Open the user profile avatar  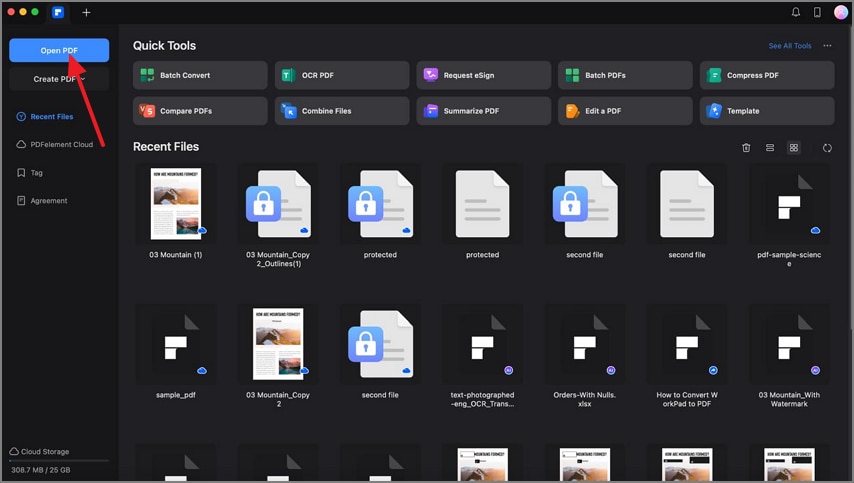pos(841,12)
